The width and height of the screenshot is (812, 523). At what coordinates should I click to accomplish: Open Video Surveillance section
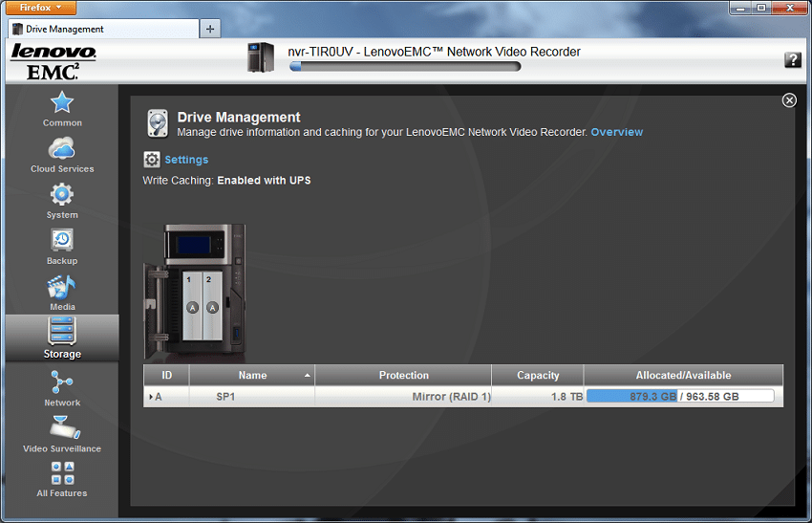[x=62, y=434]
